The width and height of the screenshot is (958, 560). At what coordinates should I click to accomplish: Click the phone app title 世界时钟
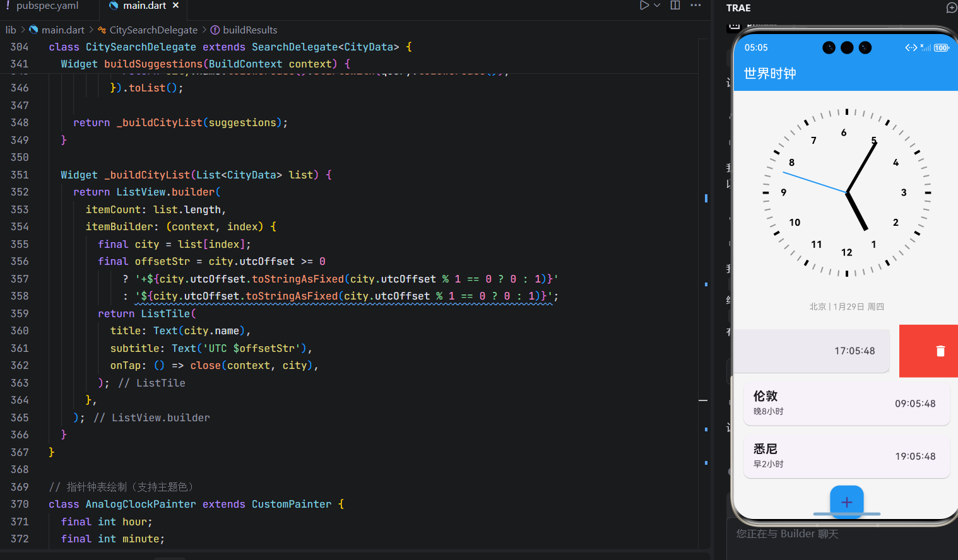pyautogui.click(x=770, y=73)
